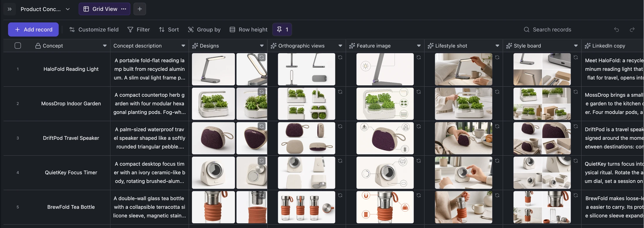The width and height of the screenshot is (644, 228).
Task: Select the DriftPod Travel Speaker cell
Action: 71,138
